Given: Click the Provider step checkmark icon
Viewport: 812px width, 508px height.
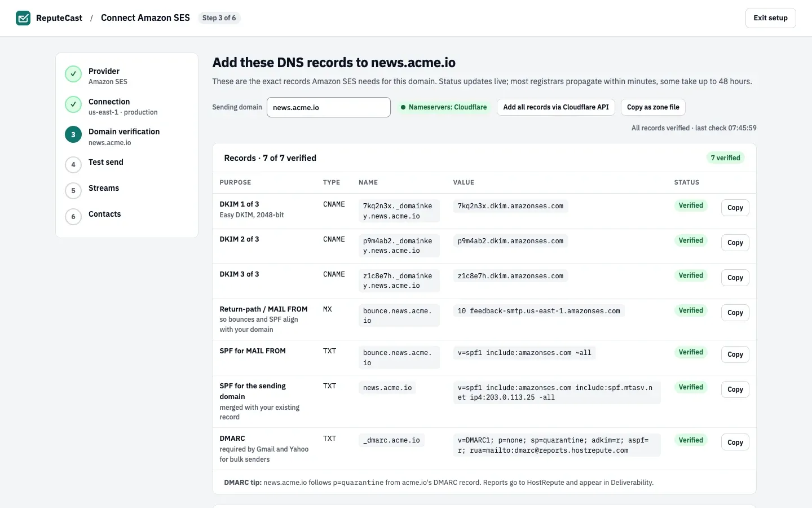Looking at the screenshot, I should click(73, 74).
